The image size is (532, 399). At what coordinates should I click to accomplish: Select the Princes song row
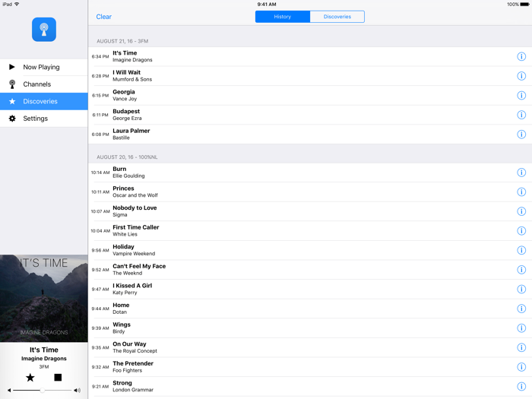310,192
